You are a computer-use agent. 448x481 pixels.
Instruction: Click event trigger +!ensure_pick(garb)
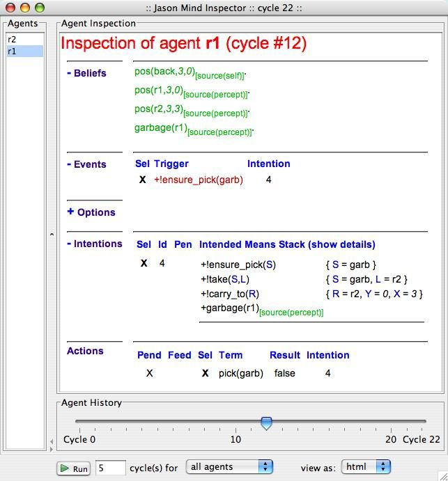click(x=199, y=180)
